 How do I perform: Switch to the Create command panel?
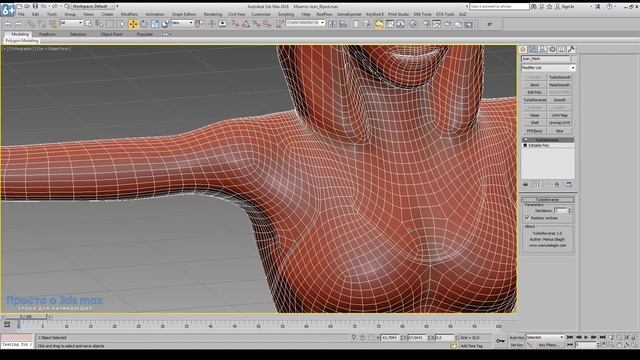(x=523, y=49)
